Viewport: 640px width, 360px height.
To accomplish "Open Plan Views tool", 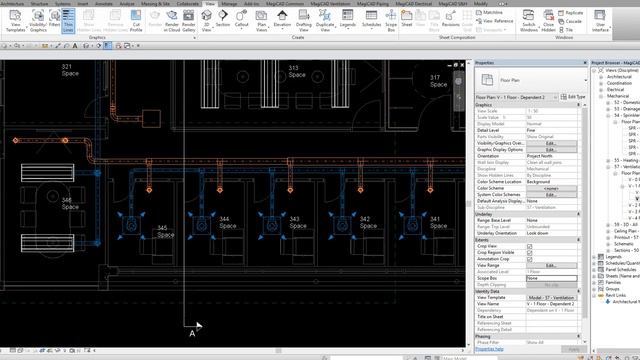I will click(x=261, y=21).
